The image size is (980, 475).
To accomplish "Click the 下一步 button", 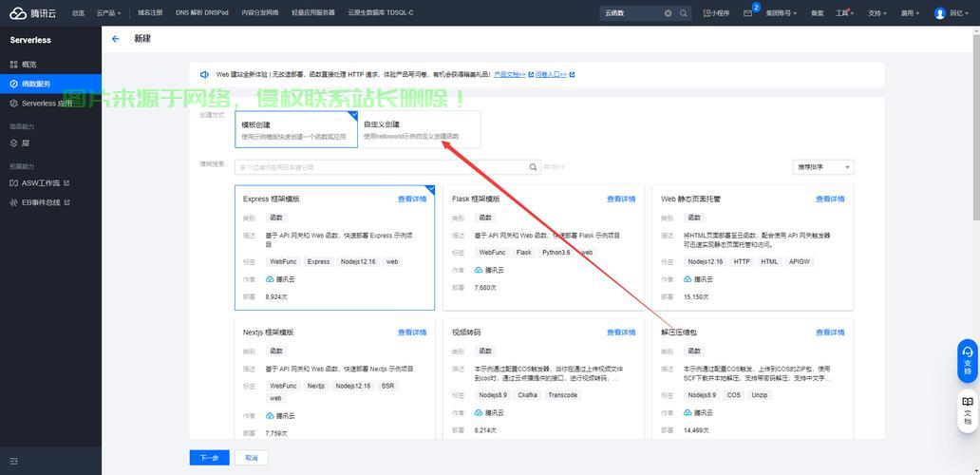I will [x=209, y=458].
